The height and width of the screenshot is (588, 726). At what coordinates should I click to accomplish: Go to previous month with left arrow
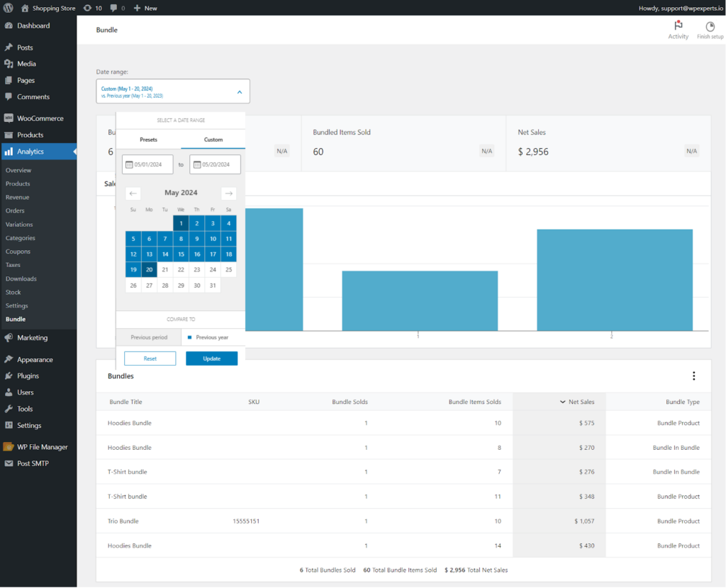[x=133, y=193]
